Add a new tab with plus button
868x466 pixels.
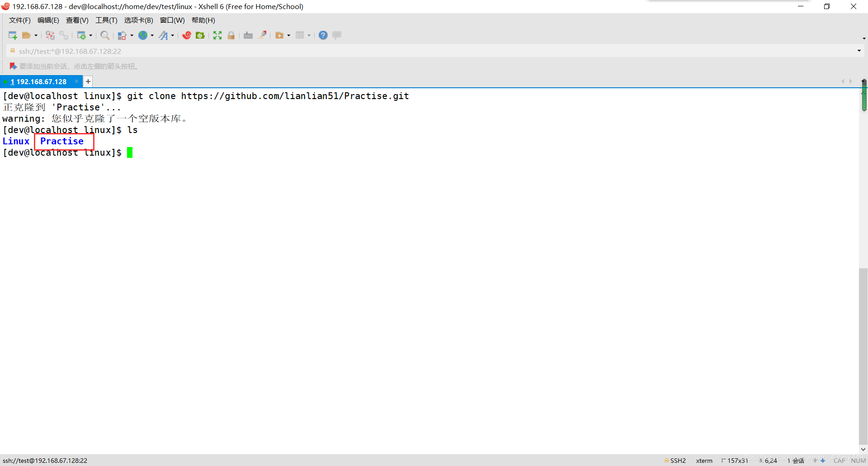pyautogui.click(x=88, y=81)
